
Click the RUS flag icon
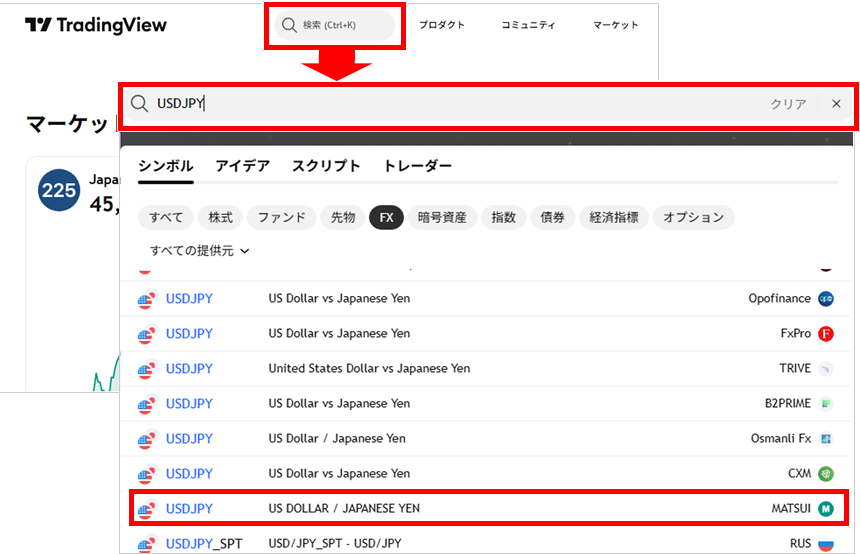825,544
